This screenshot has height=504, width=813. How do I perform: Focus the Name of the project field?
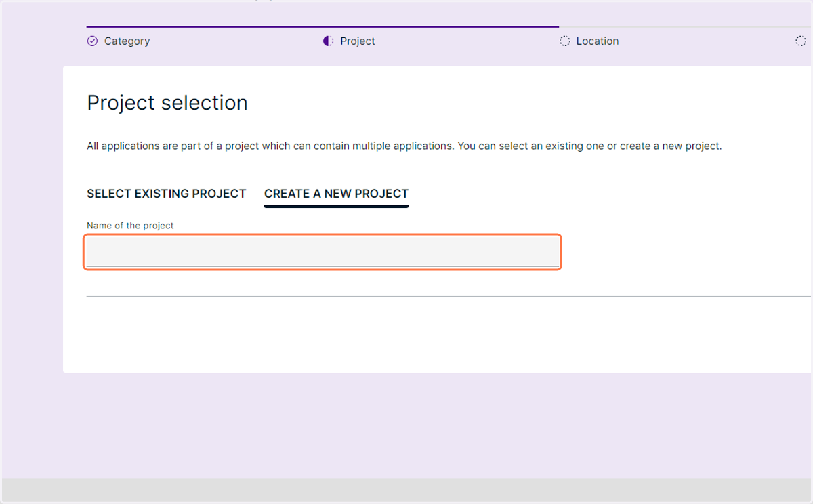[x=322, y=252]
